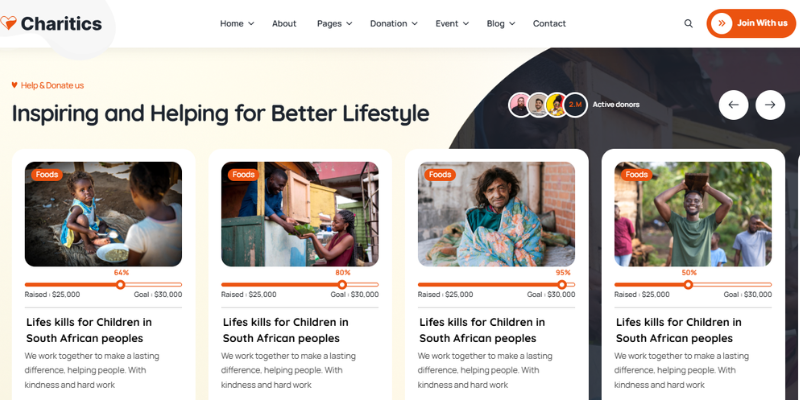Click the double-chevron icon in Join button
Screen dimensions: 800x400
click(x=721, y=23)
